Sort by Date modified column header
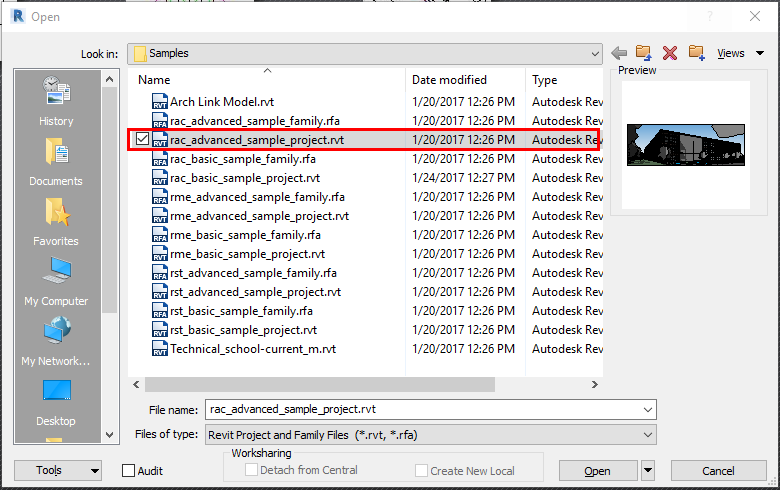 [x=449, y=80]
